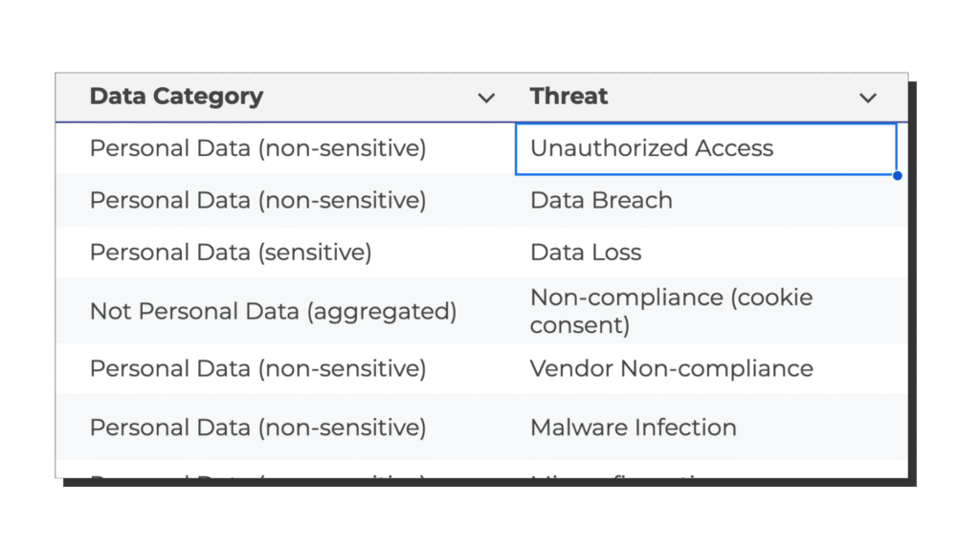Select the Malware Infection cell

pos(633,427)
